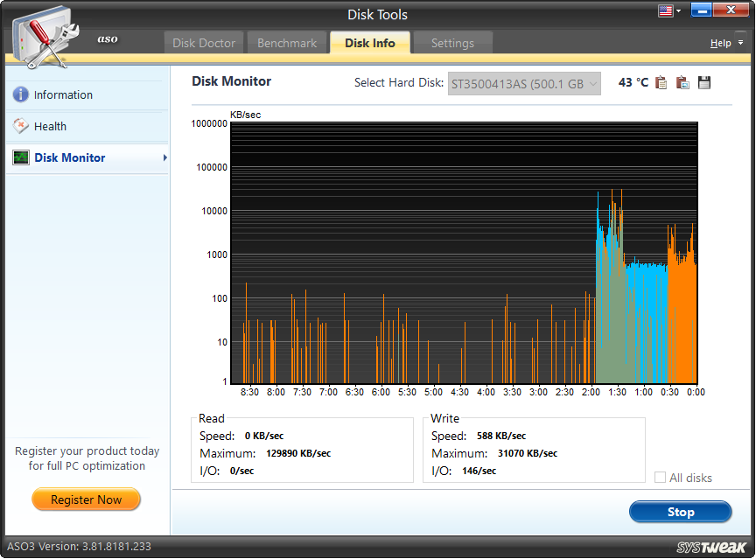Click the Register Now button
The image size is (756, 559).
coord(86,500)
